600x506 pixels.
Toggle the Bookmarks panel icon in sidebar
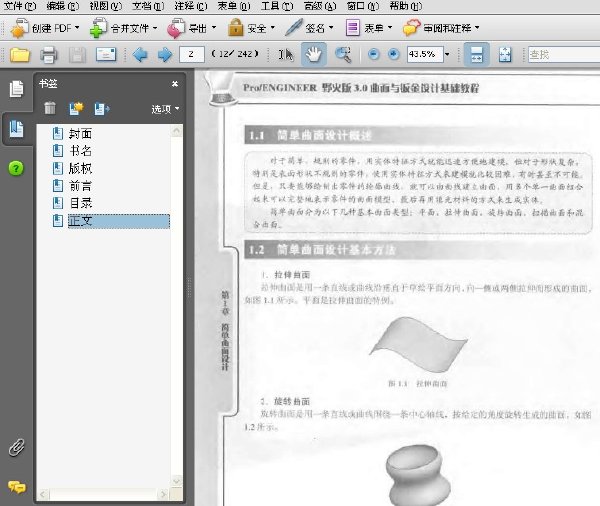16,129
